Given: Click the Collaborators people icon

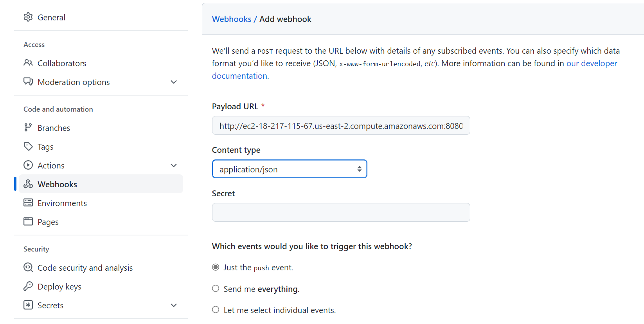Looking at the screenshot, I should click(x=28, y=63).
